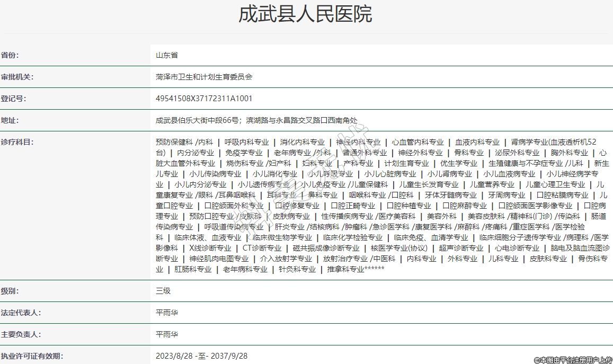The height and width of the screenshot is (364, 613).
Task: Click 呼吸内科专业 in the department list
Action: pos(246,142)
